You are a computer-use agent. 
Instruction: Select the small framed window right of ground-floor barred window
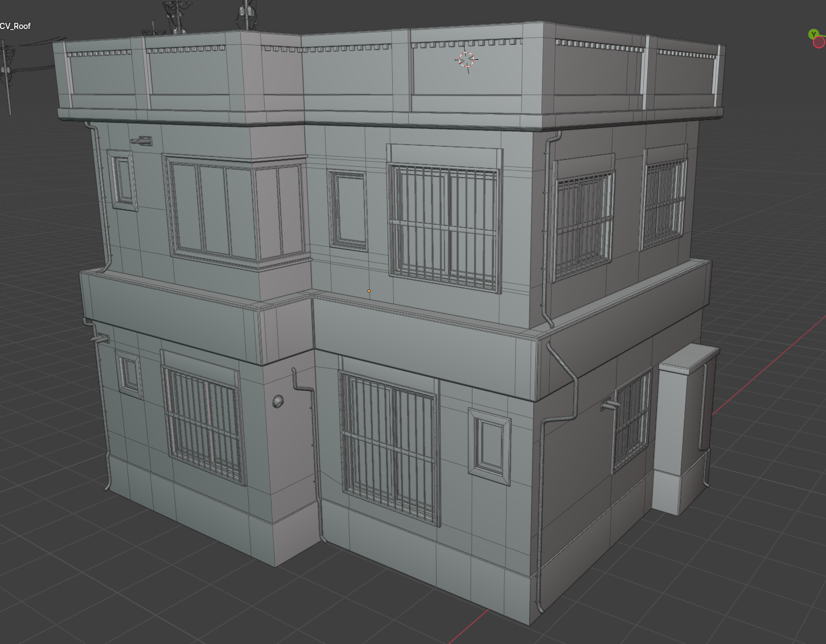(x=489, y=446)
